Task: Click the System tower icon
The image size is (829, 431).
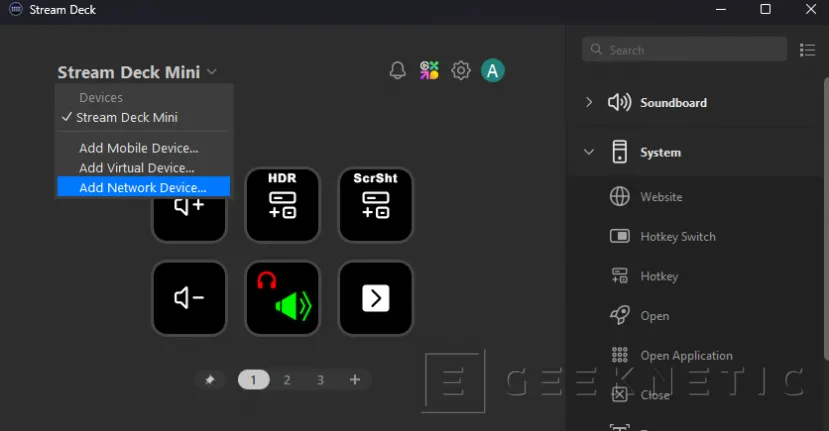Action: point(620,152)
